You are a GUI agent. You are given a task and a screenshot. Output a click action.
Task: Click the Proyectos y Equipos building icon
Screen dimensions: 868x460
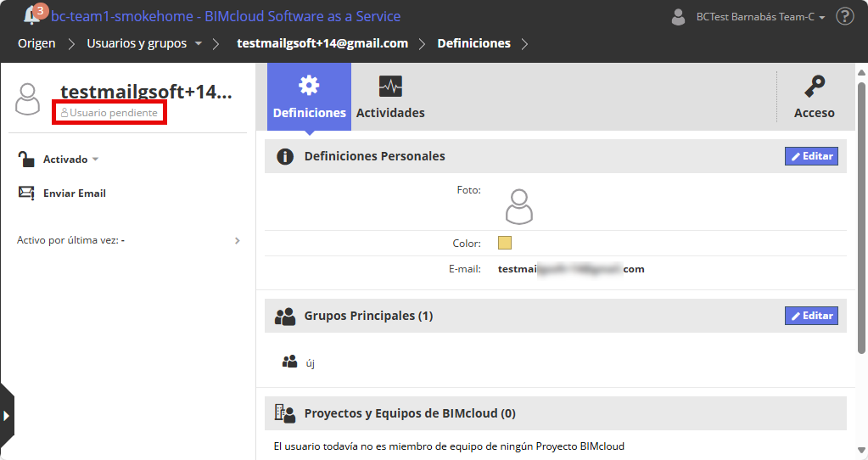[x=284, y=413]
